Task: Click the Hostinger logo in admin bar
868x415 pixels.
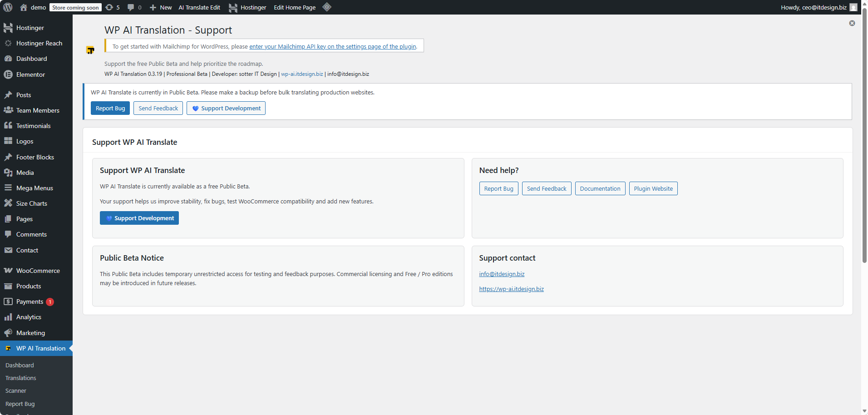Action: (x=233, y=7)
